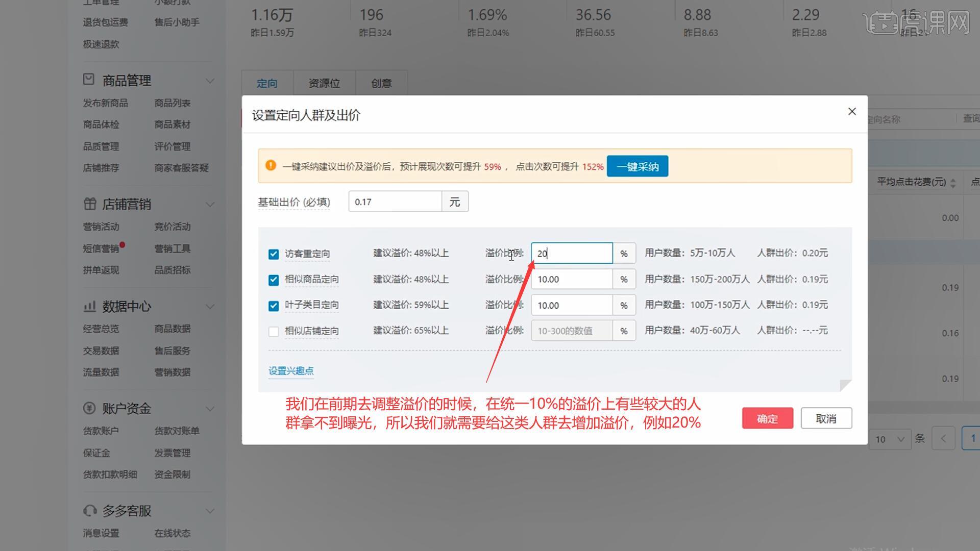Image resolution: width=980 pixels, height=551 pixels.
Task: Open 售后服务 in sidebar
Action: [173, 350]
